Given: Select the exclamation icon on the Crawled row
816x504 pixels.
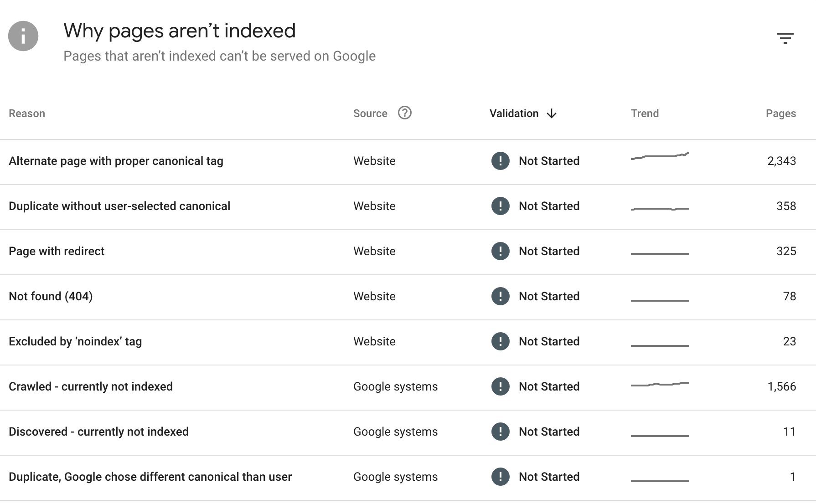Looking at the screenshot, I should pyautogui.click(x=500, y=386).
